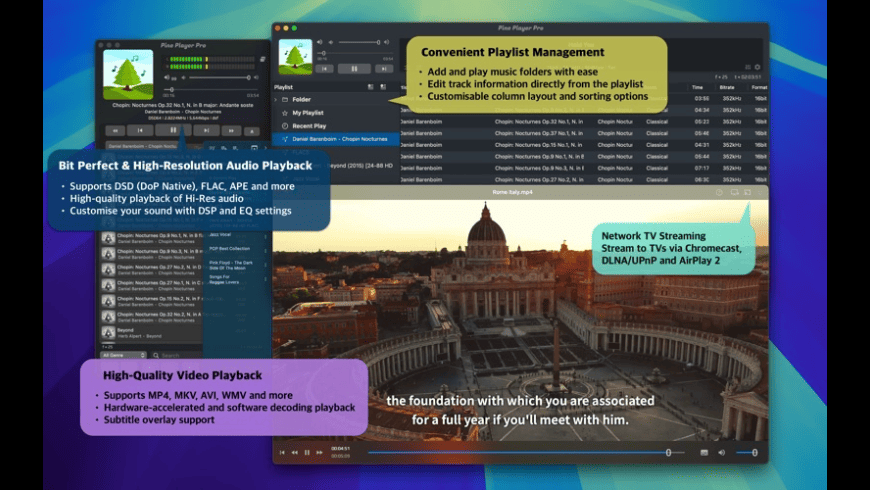The image size is (870, 490).
Task: Fast-forward the video playback
Action: [320, 452]
